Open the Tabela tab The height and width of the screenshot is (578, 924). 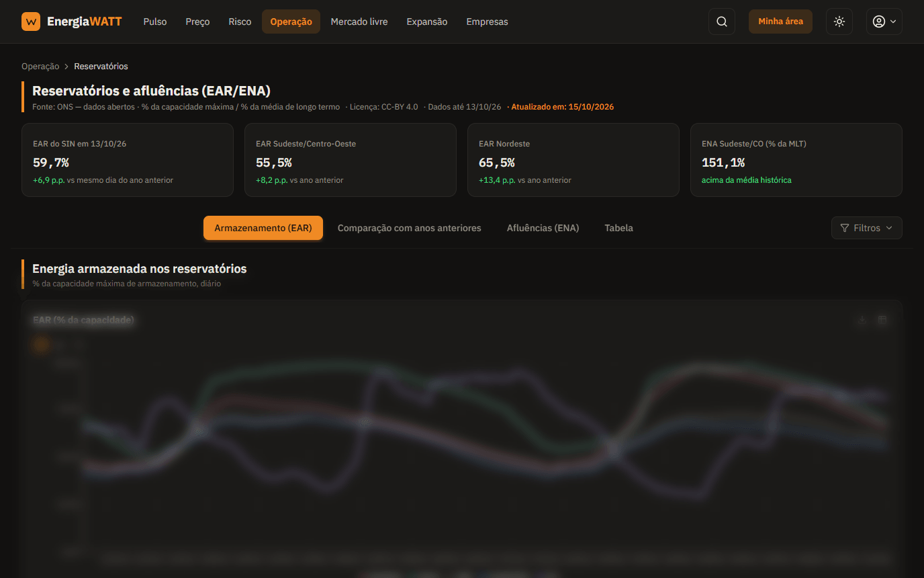click(618, 228)
